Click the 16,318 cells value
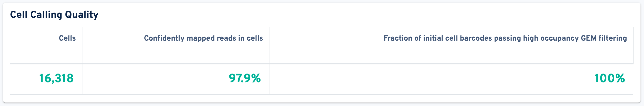 [x=56, y=78]
